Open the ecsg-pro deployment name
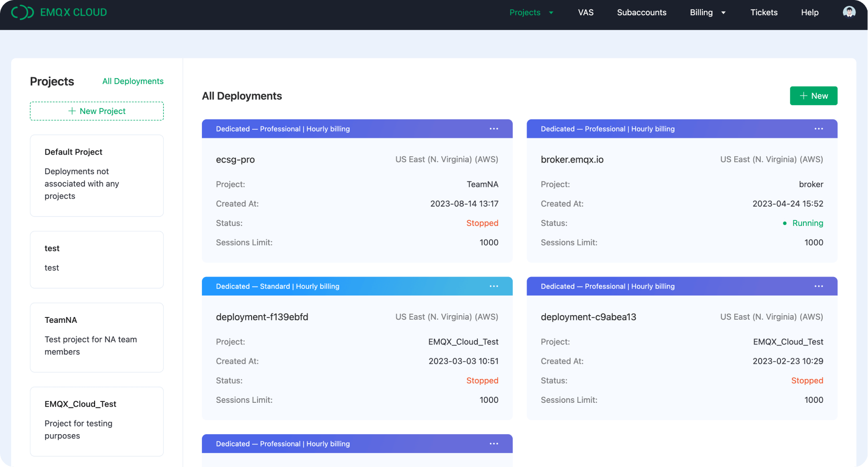This screenshot has height=467, width=868. click(x=236, y=159)
